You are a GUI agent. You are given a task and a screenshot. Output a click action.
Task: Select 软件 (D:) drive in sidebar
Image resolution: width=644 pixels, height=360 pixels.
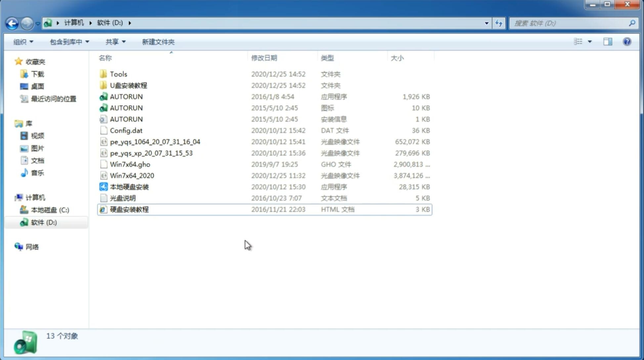pos(44,222)
